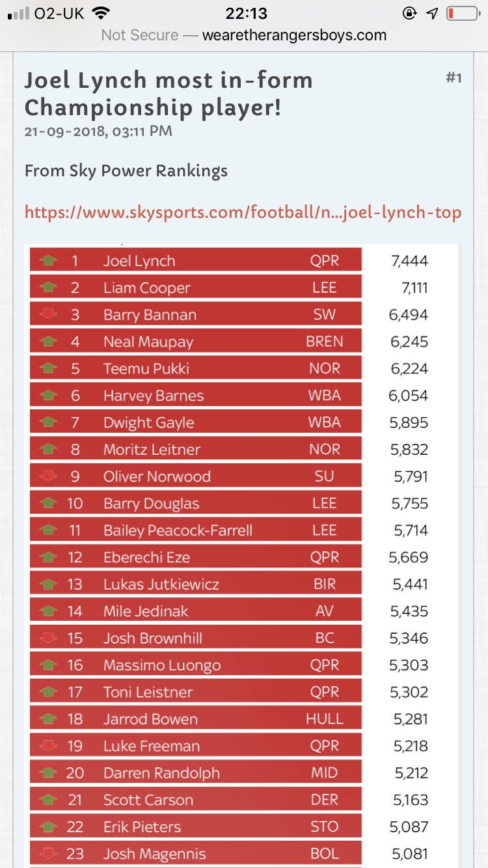Image resolution: width=488 pixels, height=868 pixels.
Task: Tap the green up arrow beside Scott Carson
Action: pyautogui.click(x=48, y=800)
